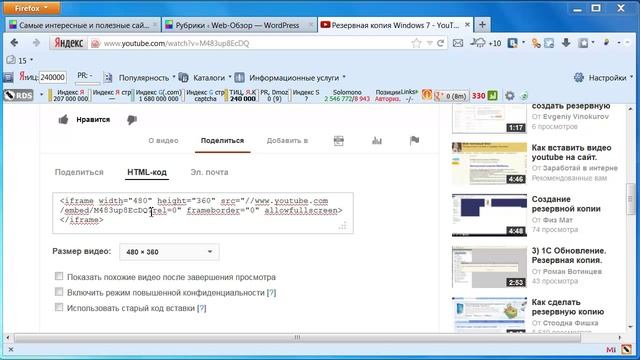Switch to Рубрики Web-Обзор WordPress tab
Screen dimensions: 640x360
point(239,25)
